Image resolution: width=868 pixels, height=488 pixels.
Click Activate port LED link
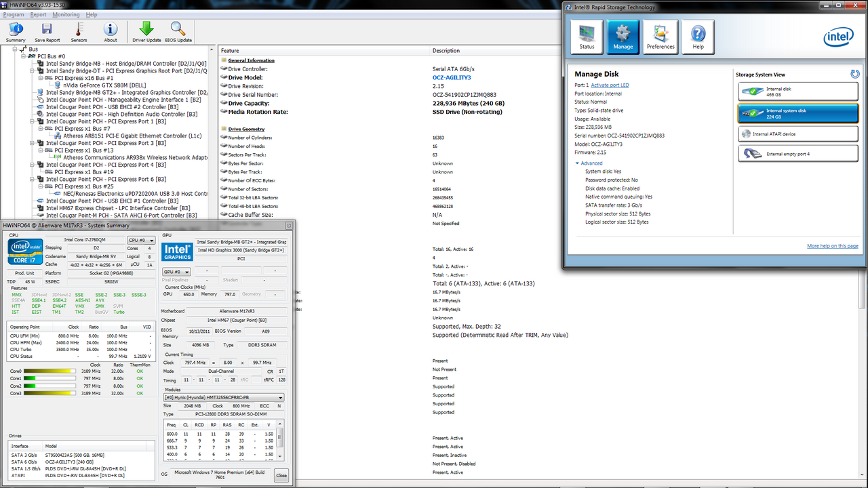tap(610, 85)
